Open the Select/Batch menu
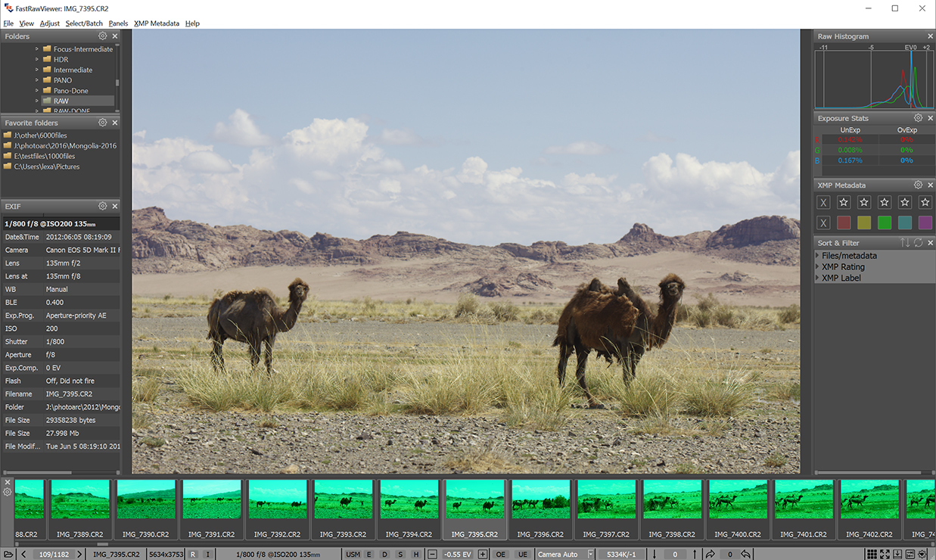The width and height of the screenshot is (936, 560). click(x=84, y=23)
